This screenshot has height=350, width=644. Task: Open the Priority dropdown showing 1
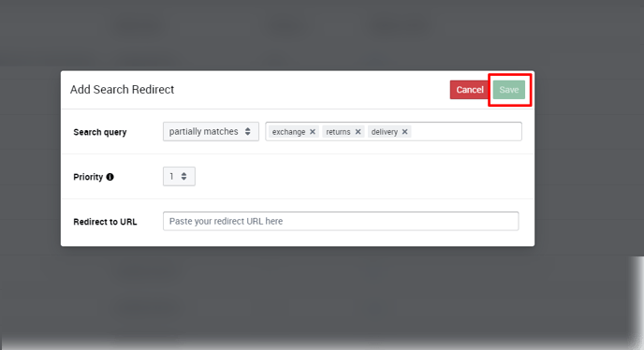coord(179,176)
